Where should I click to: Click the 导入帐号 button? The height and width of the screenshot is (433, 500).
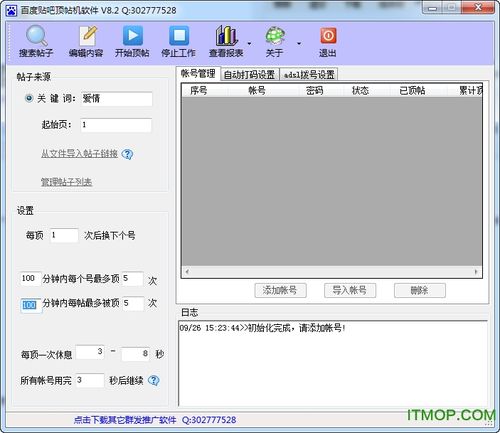point(350,290)
